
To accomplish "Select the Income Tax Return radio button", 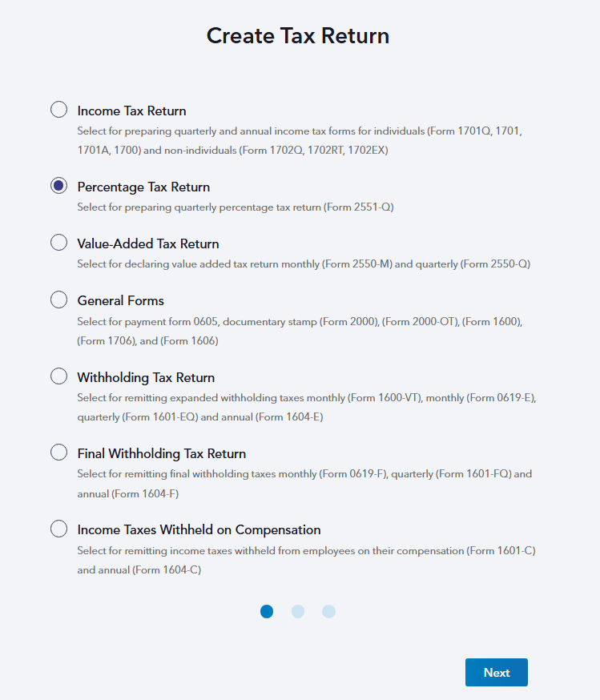I will click(58, 110).
